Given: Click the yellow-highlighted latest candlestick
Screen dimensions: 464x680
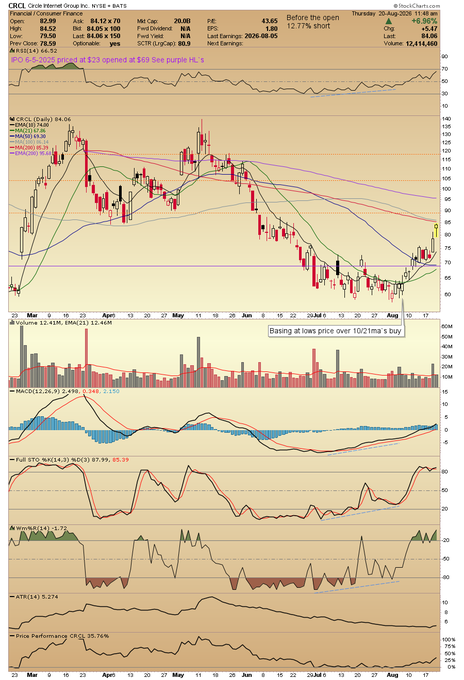Looking at the screenshot, I should tap(436, 231).
